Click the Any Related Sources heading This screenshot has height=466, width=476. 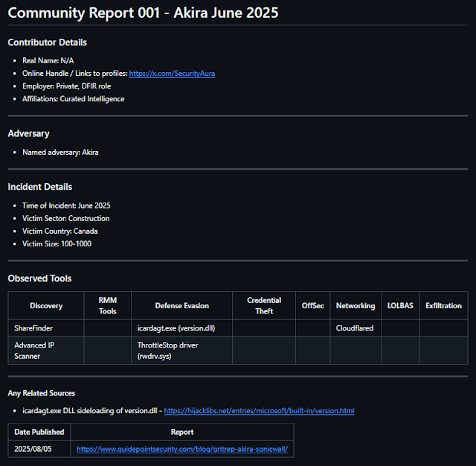(41, 393)
